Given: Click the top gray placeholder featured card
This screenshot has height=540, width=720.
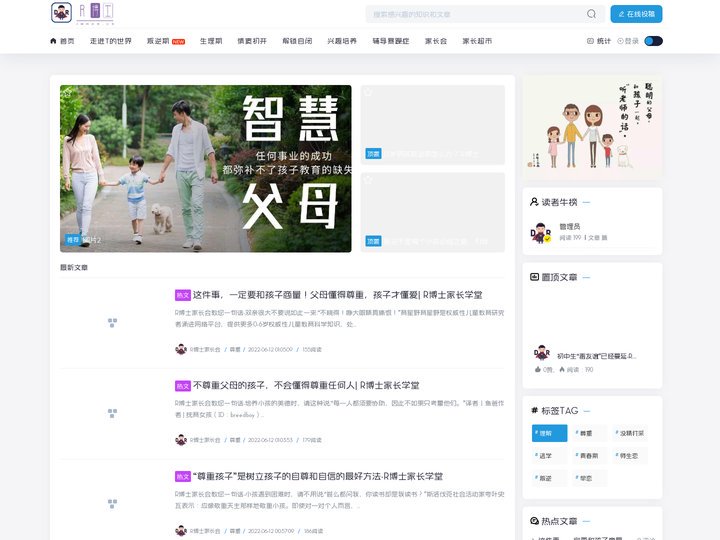Looking at the screenshot, I should point(433,125).
